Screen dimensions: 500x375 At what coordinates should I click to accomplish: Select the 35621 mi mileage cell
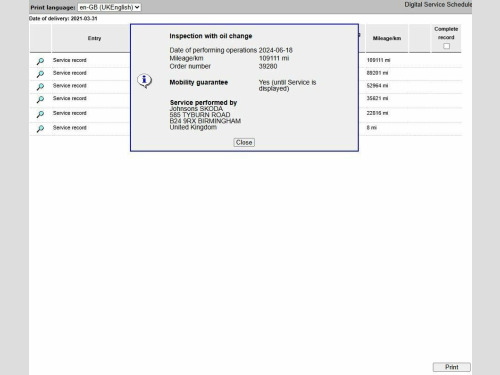pos(377,98)
